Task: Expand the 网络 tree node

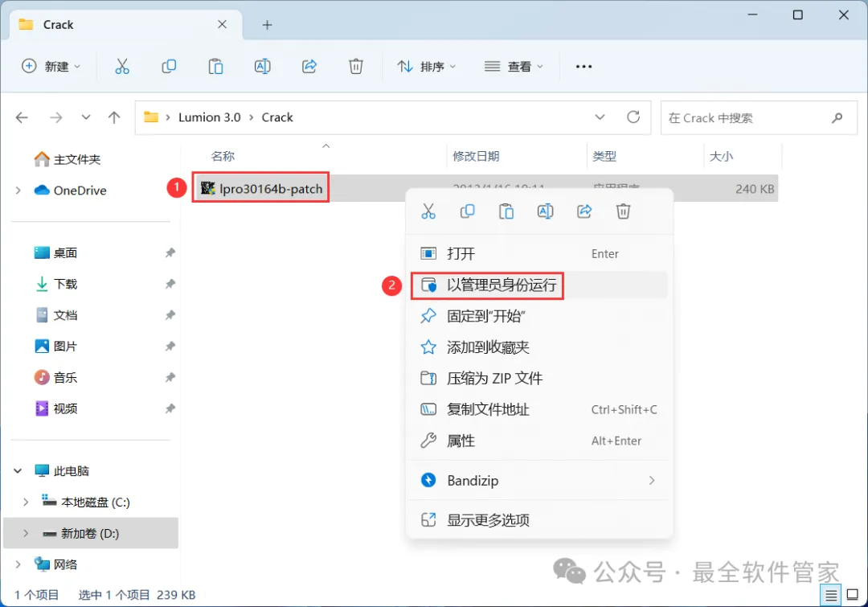Action: 18,564
